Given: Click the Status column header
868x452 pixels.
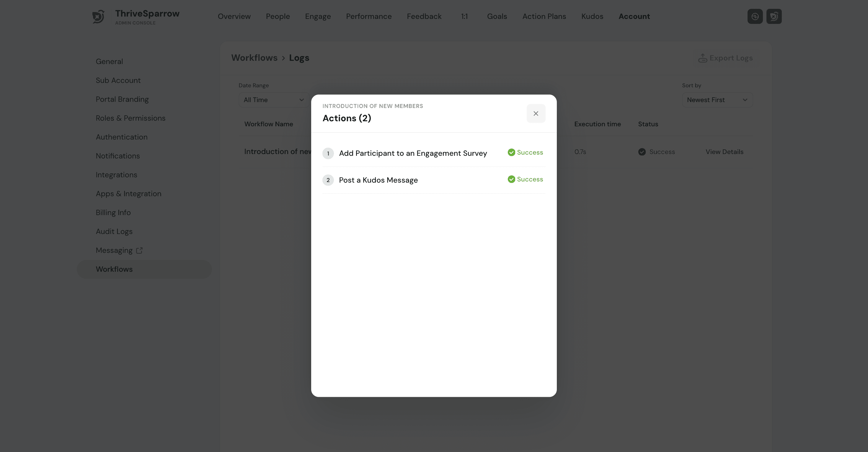Looking at the screenshot, I should point(648,124).
